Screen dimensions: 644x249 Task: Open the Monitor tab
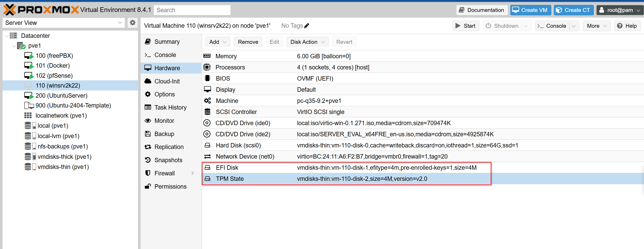[171, 121]
